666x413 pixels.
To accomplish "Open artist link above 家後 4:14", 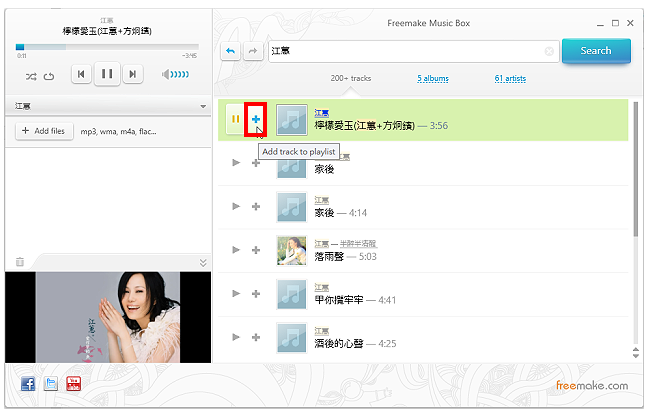I will tap(322, 200).
